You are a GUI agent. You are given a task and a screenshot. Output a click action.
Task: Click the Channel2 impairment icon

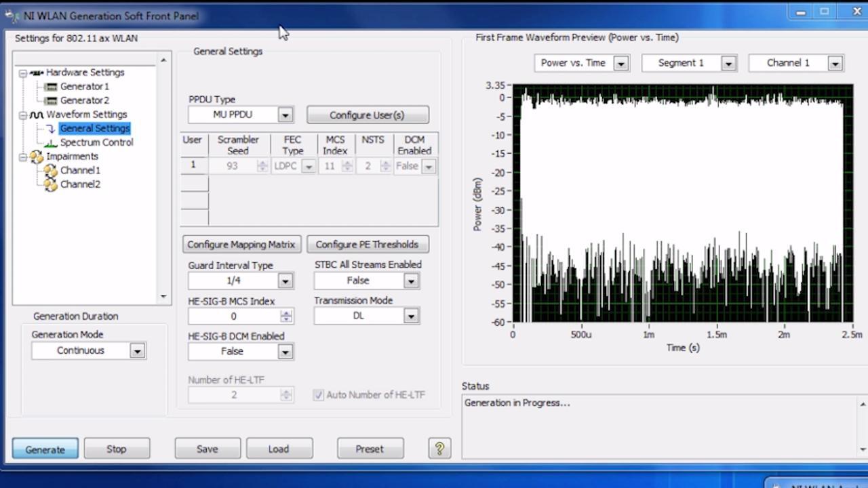[x=51, y=184]
